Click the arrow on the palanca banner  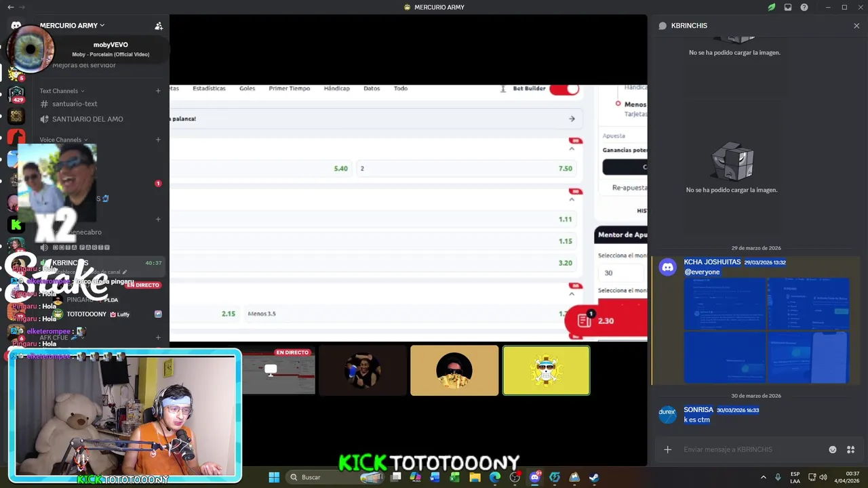pos(572,119)
